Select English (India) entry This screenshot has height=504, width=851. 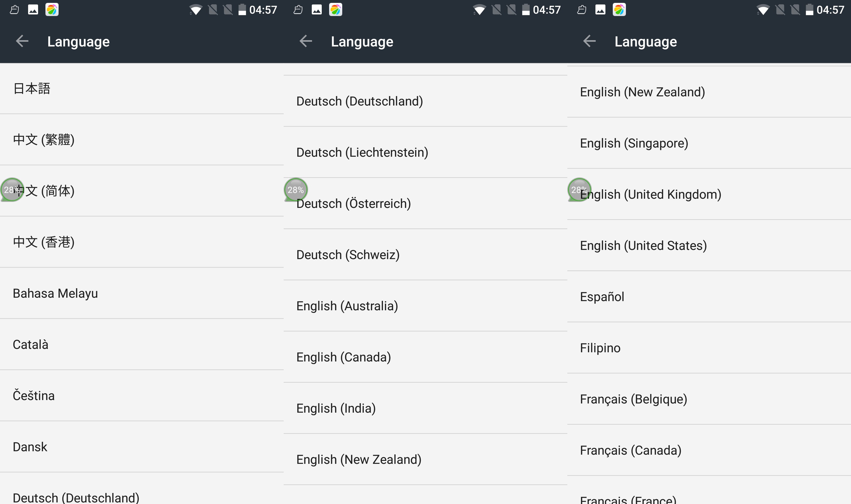[425, 408]
